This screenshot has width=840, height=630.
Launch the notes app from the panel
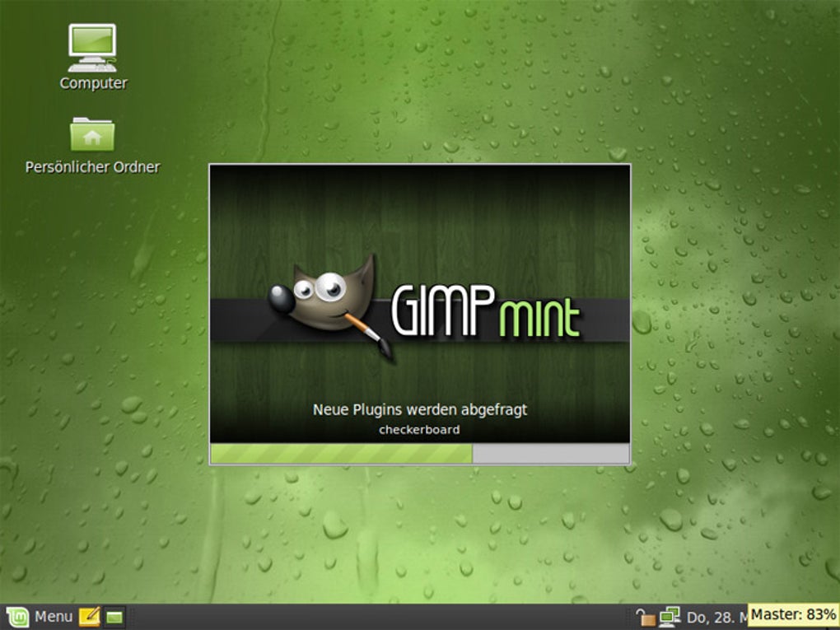90,617
